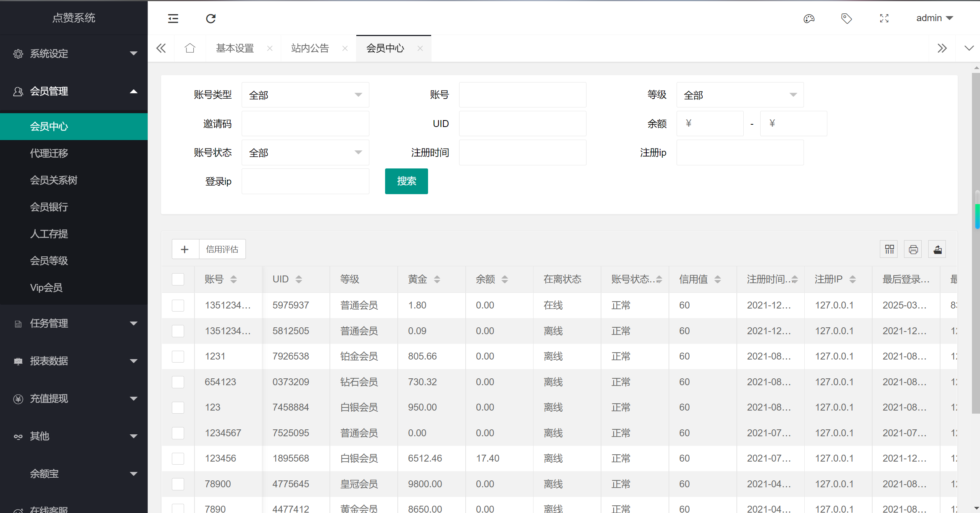
Task: Open the tab options chevron dropdown
Action: pos(969,48)
